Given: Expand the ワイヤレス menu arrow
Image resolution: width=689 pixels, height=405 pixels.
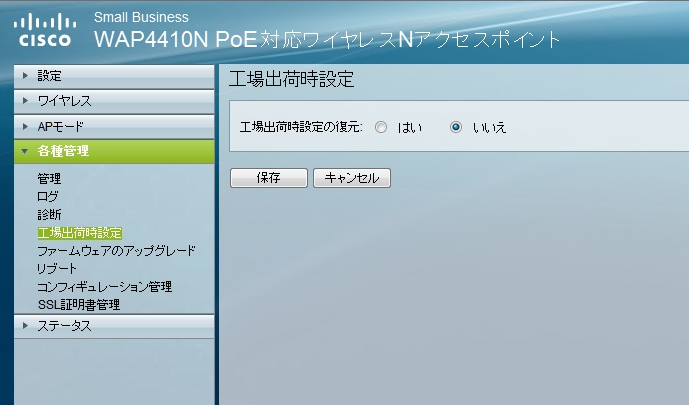Looking at the screenshot, I should (x=25, y=101).
